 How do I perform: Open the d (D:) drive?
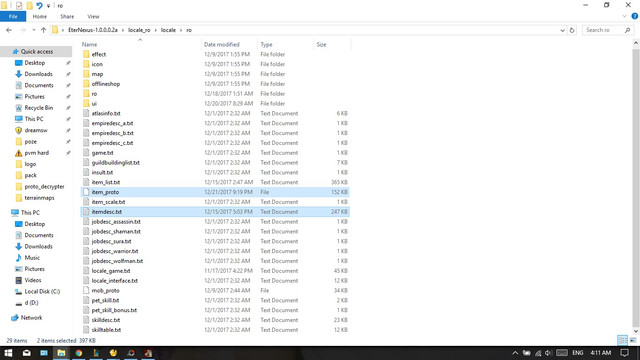tap(31, 303)
